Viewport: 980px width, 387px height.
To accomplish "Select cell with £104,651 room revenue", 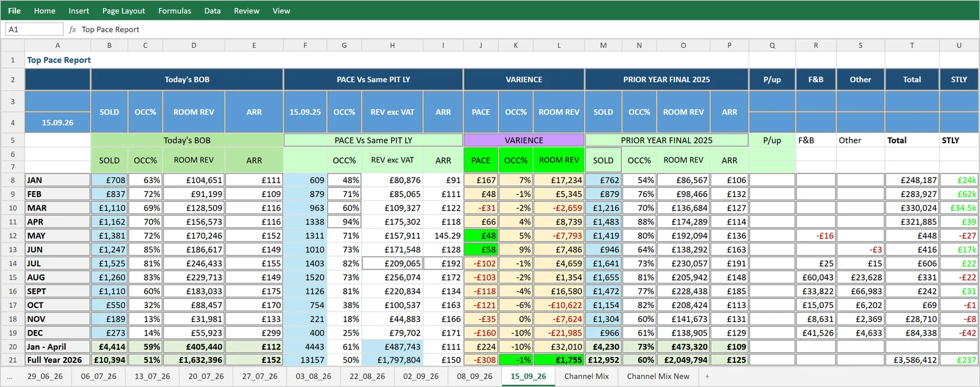I will (194, 180).
